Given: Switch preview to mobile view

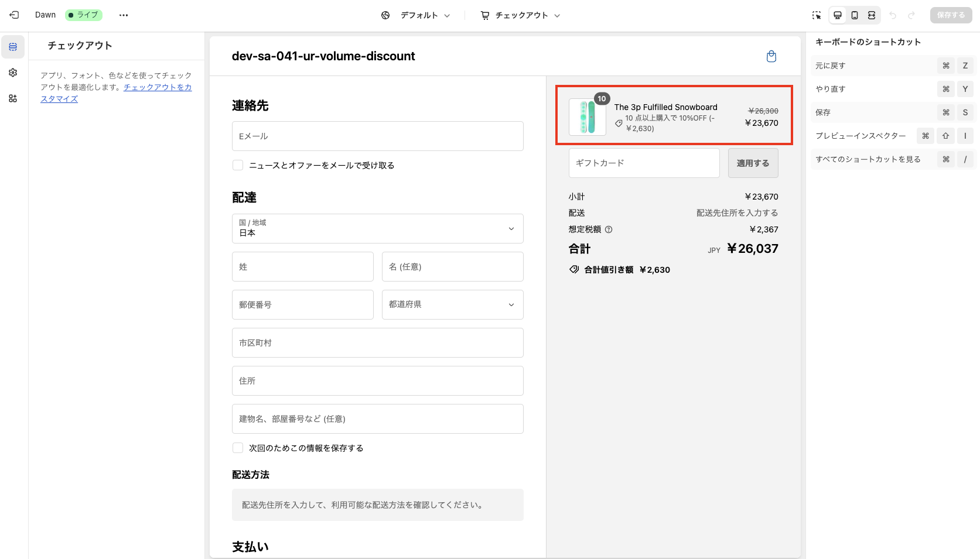Looking at the screenshot, I should tap(855, 15).
